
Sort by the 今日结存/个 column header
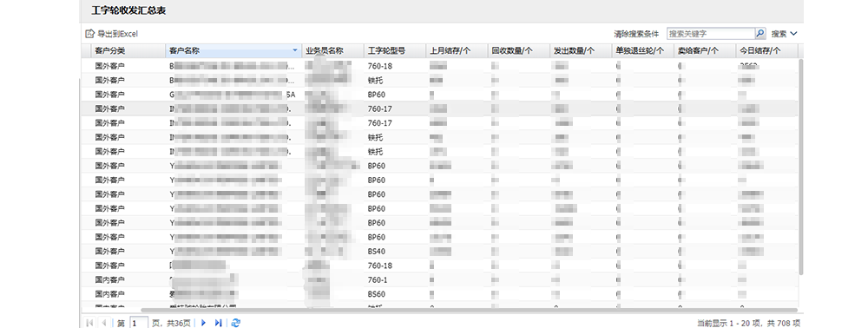(x=766, y=50)
